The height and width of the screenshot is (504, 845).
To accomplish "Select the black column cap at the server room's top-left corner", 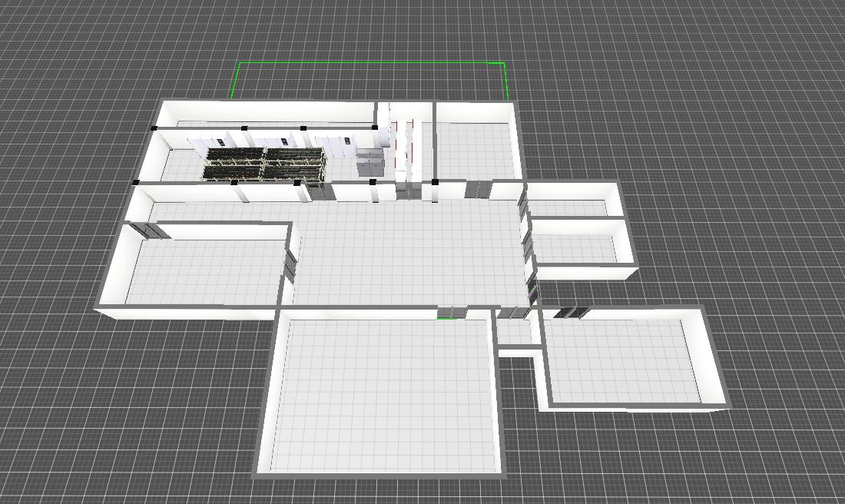I will click(154, 128).
